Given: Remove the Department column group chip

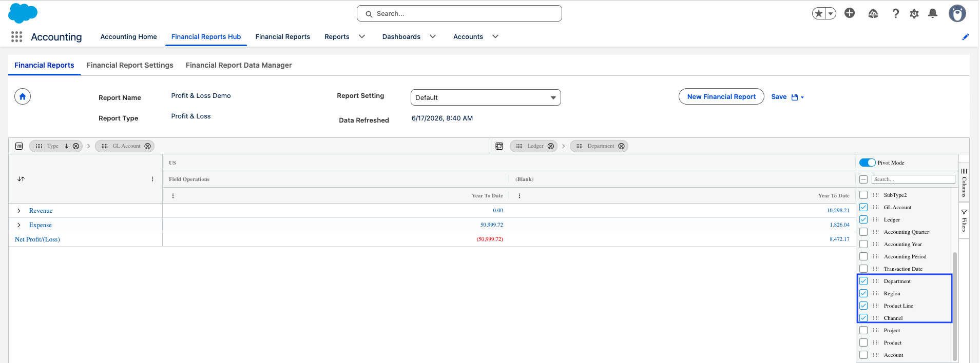Looking at the screenshot, I should click(622, 146).
